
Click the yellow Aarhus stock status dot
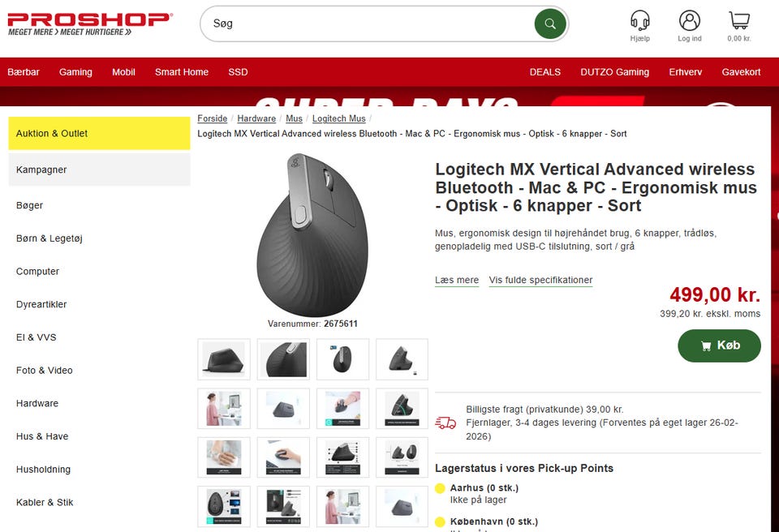(x=440, y=488)
